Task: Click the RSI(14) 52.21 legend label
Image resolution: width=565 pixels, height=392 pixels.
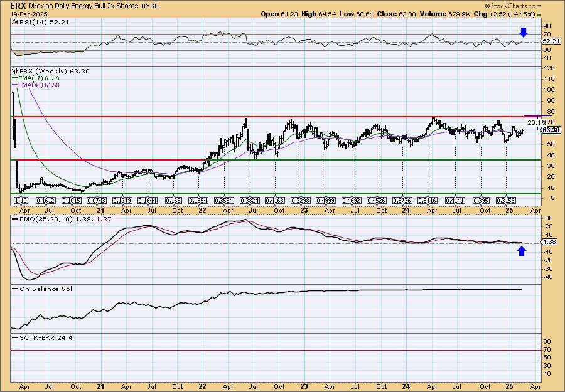Action: 45,22
